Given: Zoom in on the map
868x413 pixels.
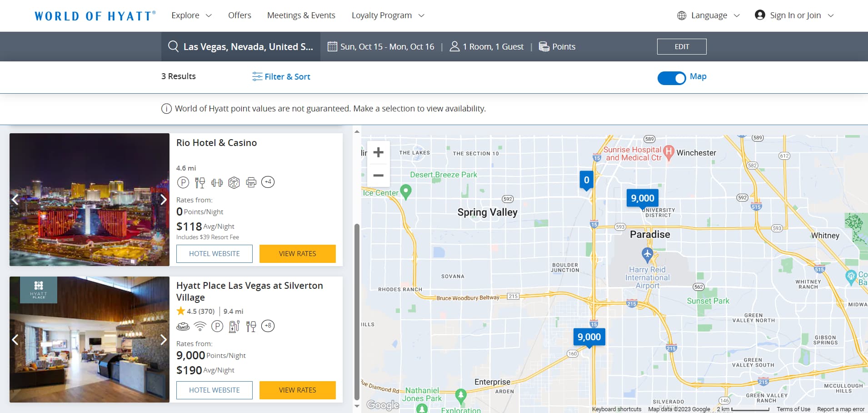Looking at the screenshot, I should [378, 153].
